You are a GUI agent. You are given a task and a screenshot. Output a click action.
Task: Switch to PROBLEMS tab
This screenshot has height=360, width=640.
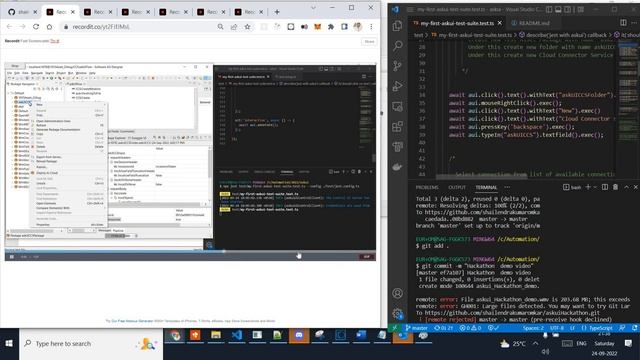pyautogui.click(x=427, y=187)
